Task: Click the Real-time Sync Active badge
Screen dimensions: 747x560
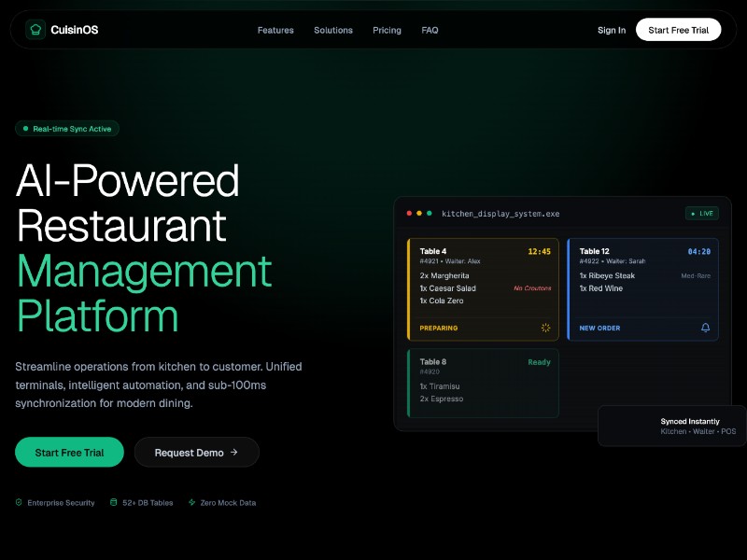Action: point(67,129)
